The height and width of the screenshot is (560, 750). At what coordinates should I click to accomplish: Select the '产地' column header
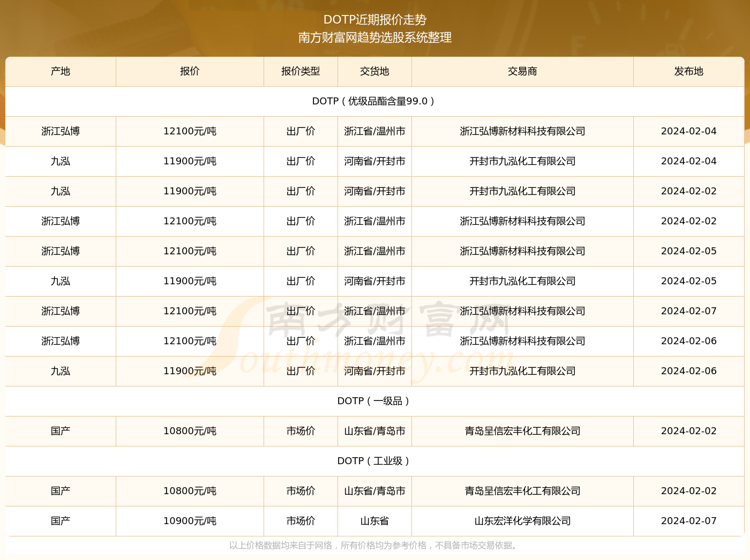(61, 71)
